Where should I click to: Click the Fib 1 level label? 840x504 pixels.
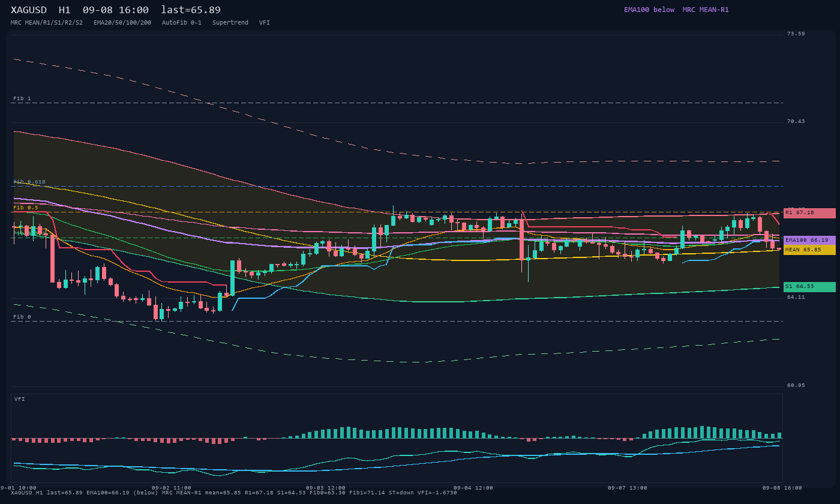(22, 98)
